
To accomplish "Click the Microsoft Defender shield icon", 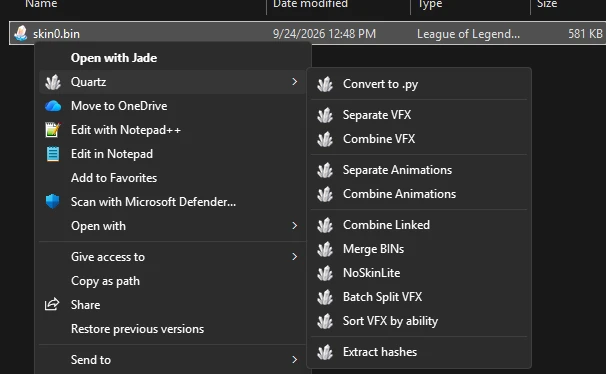I will [53, 201].
